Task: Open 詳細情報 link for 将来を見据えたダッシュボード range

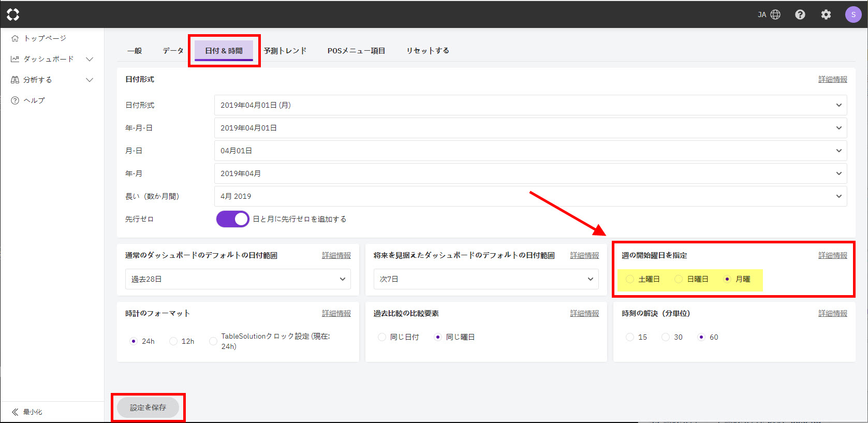Action: (584, 255)
